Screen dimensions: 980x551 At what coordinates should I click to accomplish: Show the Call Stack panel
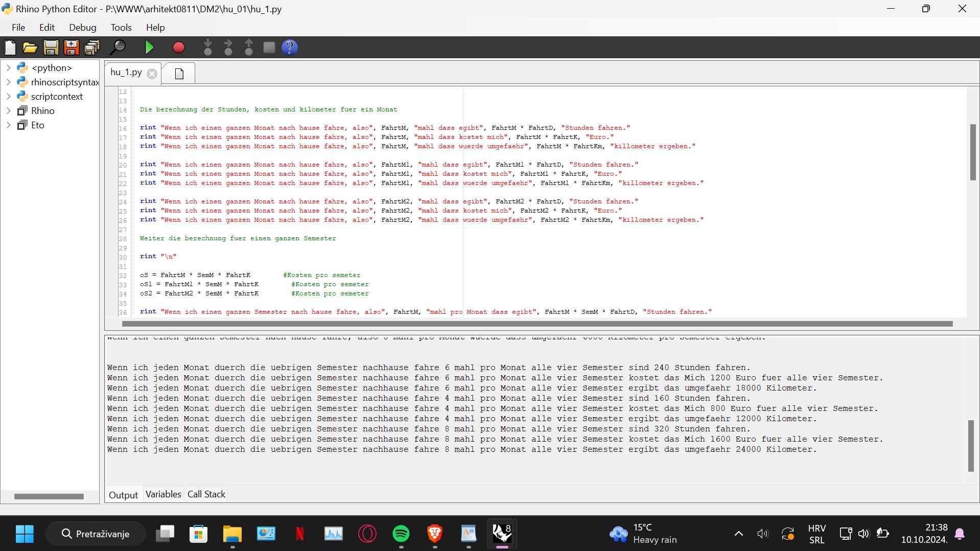206,494
